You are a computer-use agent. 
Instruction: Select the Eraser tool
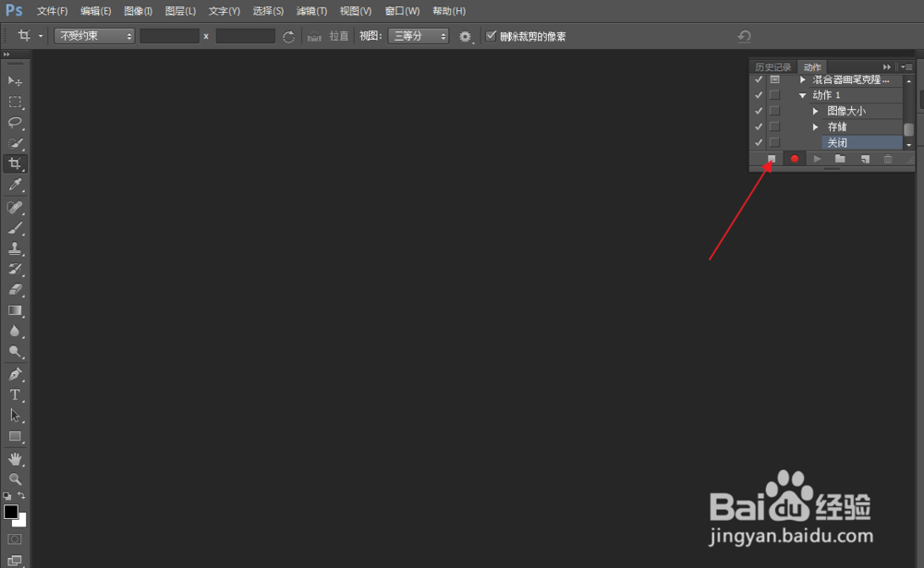[x=16, y=289]
